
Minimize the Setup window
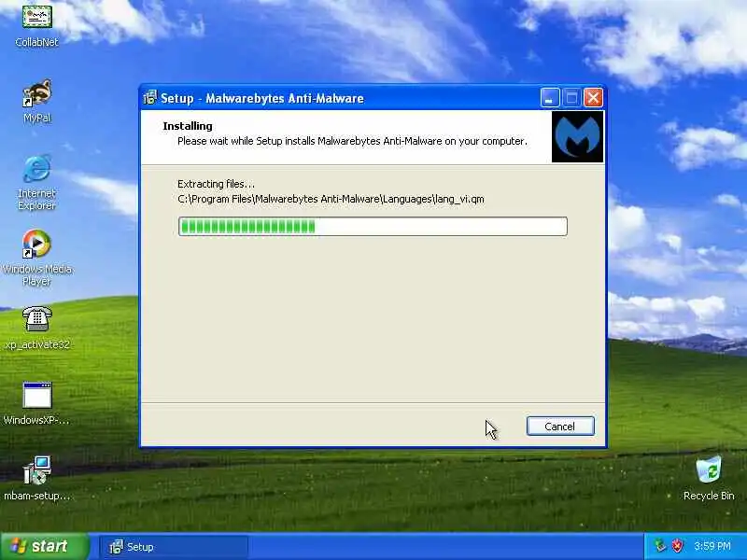coord(550,98)
